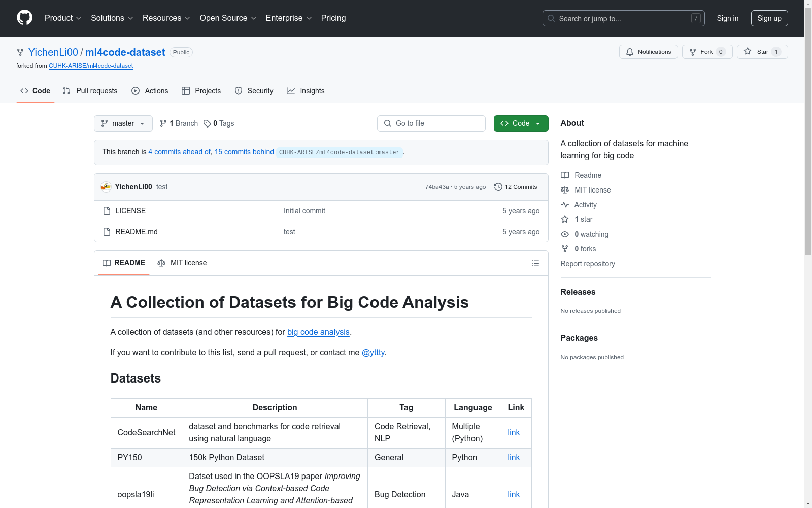This screenshot has height=508, width=812.
Task: View the 12 Commits history
Action: tap(516, 187)
